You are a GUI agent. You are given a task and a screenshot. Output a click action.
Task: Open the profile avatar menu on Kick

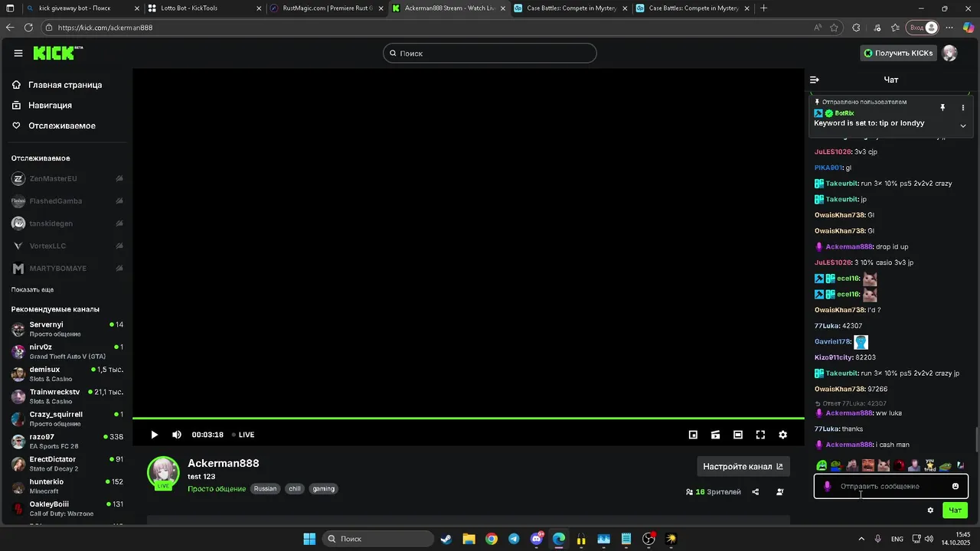(949, 53)
